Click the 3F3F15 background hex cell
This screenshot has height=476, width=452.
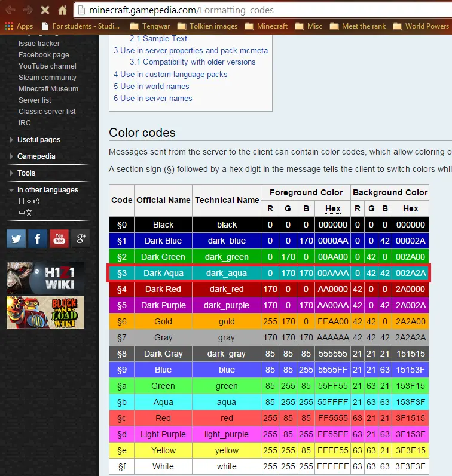pos(411,450)
